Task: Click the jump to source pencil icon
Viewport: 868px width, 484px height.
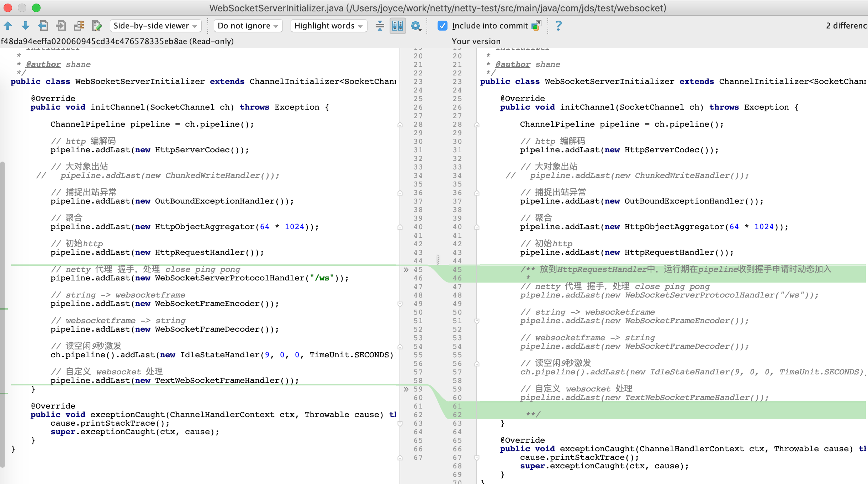Action: tap(97, 26)
